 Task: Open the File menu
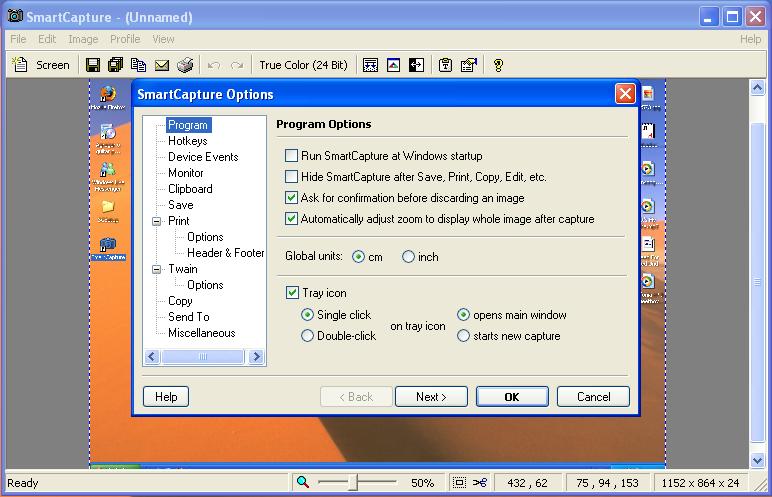tap(18, 39)
